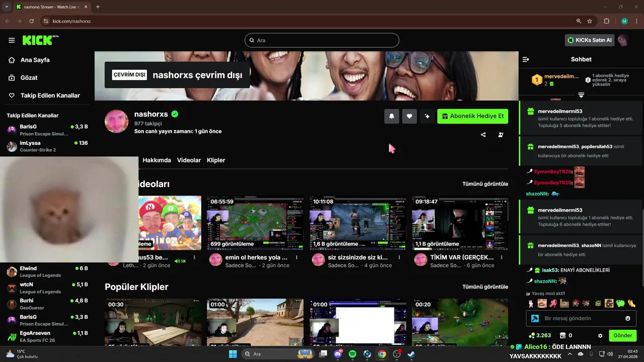Click the heart follow button
644x362 pixels.
click(410, 116)
